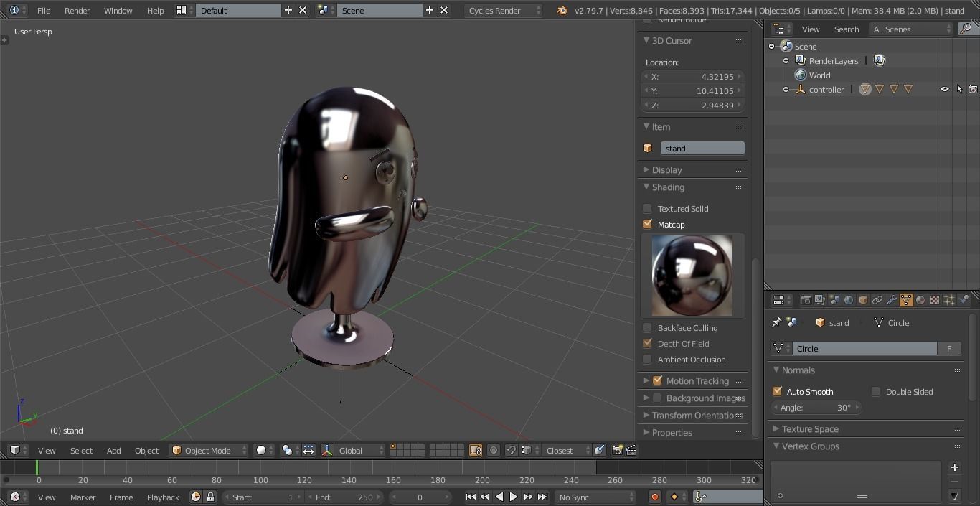Open the Constraints properties tab (chain icon)
Image resolution: width=980 pixels, height=506 pixels.
[877, 300]
